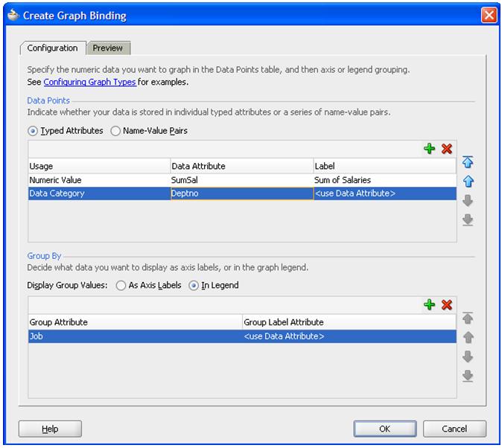This screenshot has width=502, height=448.
Task: Open the Configuring Graph Types link
Action: click(x=89, y=82)
